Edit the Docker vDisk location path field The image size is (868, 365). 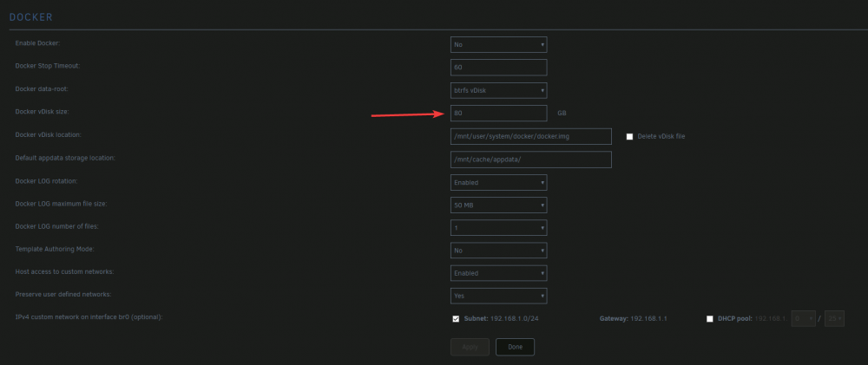click(531, 136)
